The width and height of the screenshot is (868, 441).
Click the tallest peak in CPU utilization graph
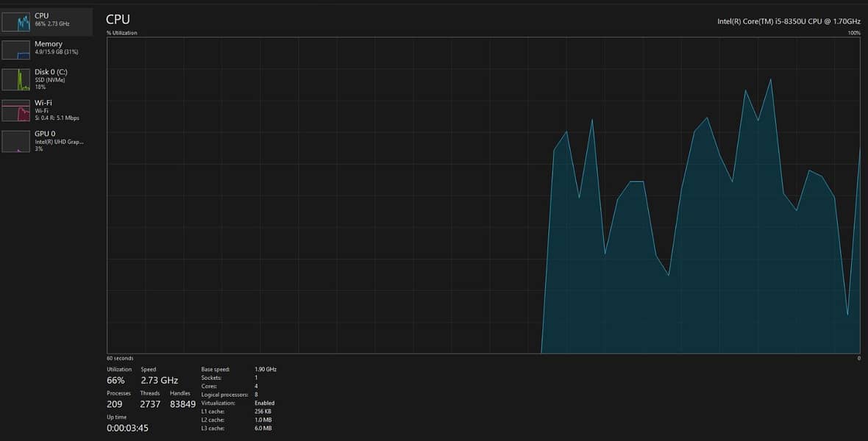point(770,80)
